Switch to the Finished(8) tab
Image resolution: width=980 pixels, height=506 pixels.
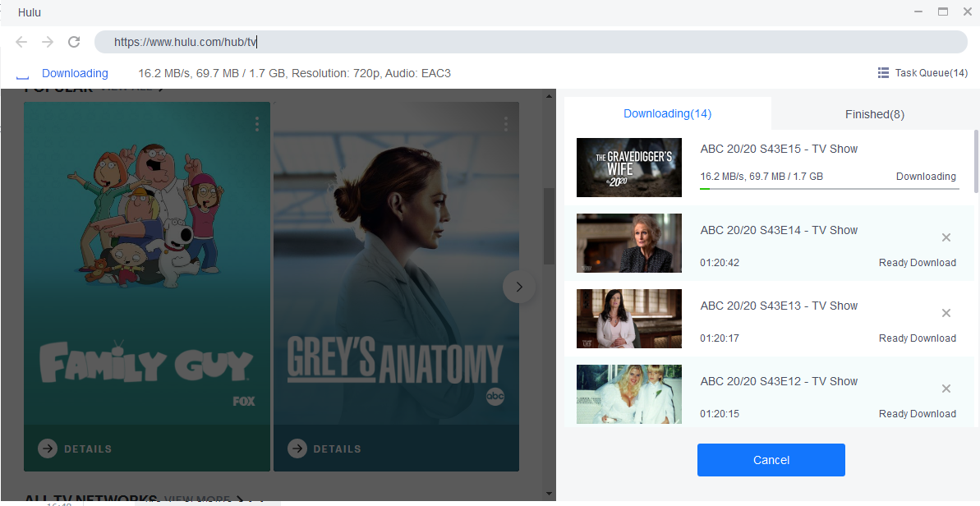(x=874, y=114)
